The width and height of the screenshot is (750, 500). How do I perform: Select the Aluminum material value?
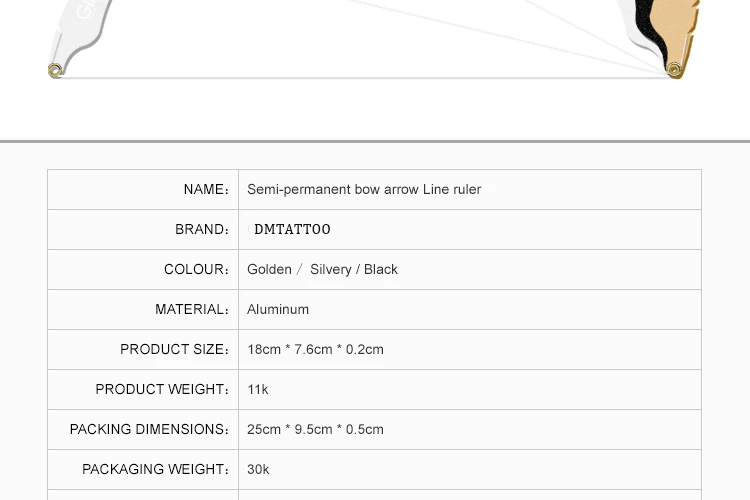pyautogui.click(x=278, y=309)
